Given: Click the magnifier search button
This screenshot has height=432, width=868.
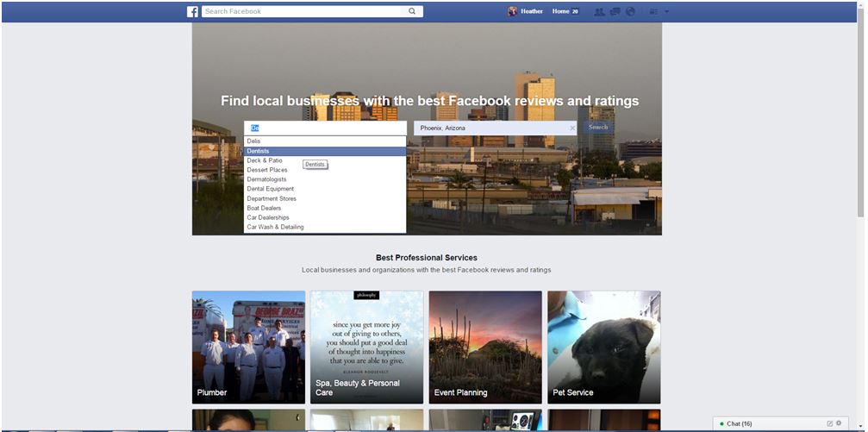Looking at the screenshot, I should click(412, 11).
